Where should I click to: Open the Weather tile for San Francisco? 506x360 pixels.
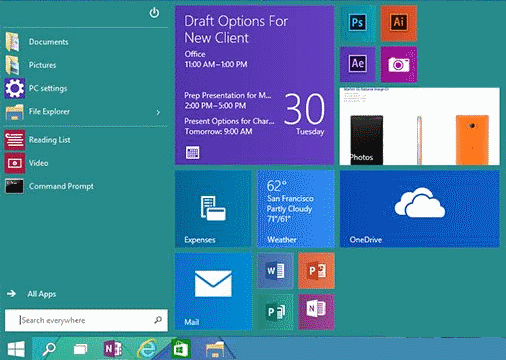[x=296, y=209]
